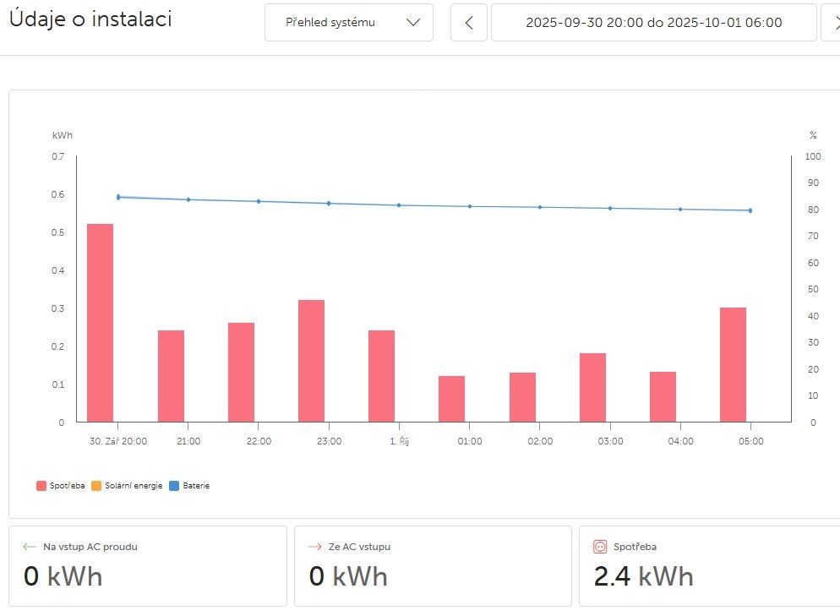Screen dimensions: 840x616
Task: Click the socket icon in the Spotřeba card
Action: pos(601,547)
